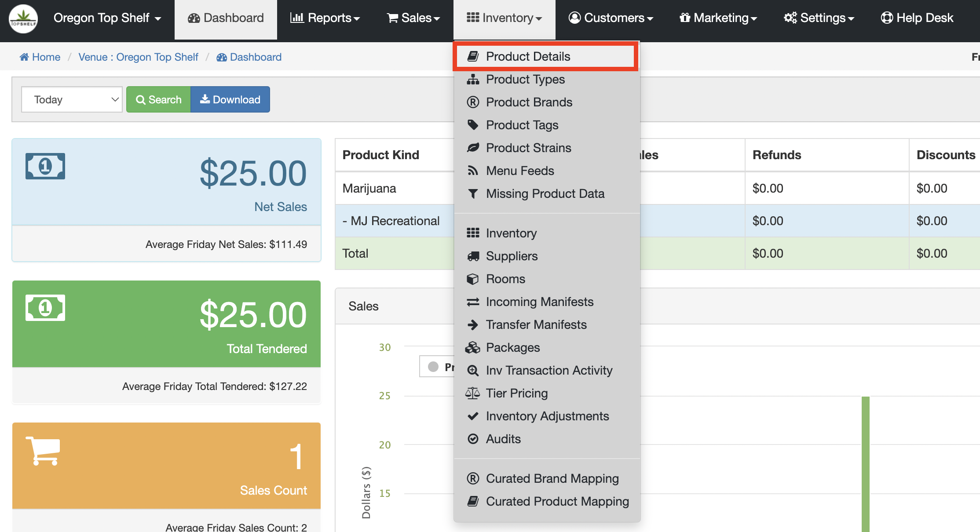Screen dimensions: 980x532
Task: Open the Marketing dropdown menu
Action: pos(718,18)
